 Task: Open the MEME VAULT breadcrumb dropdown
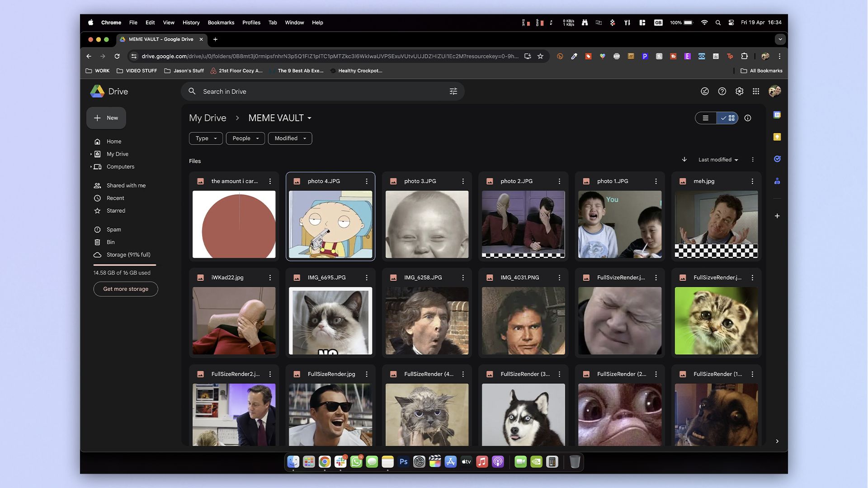(310, 118)
